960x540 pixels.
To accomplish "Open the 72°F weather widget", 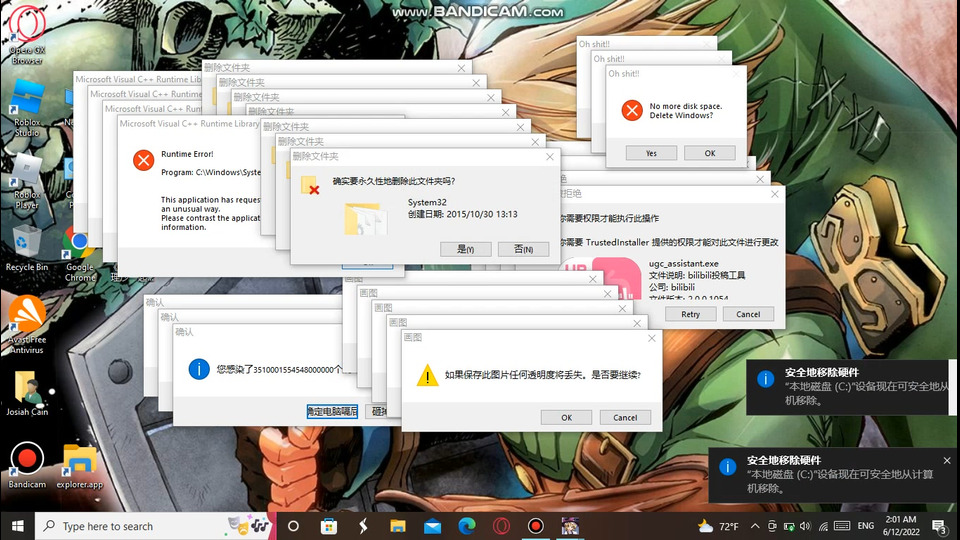I will pos(718,526).
